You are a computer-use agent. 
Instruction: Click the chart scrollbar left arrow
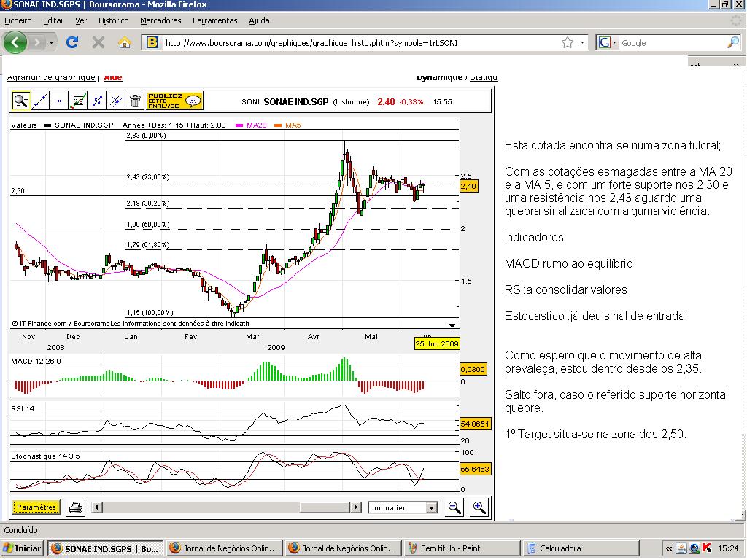click(x=97, y=507)
